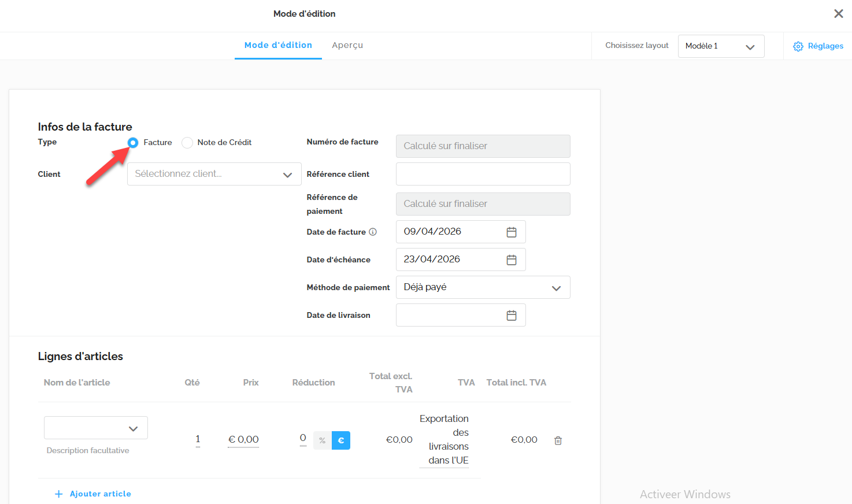Click the Total incl. TVA column header
The image size is (852, 504).
point(516,383)
